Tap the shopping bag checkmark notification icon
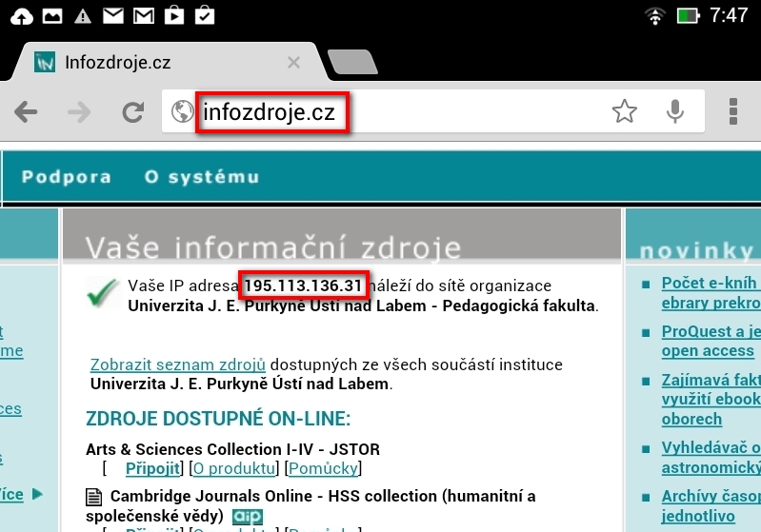Screen dimensions: 761x532 205,15
